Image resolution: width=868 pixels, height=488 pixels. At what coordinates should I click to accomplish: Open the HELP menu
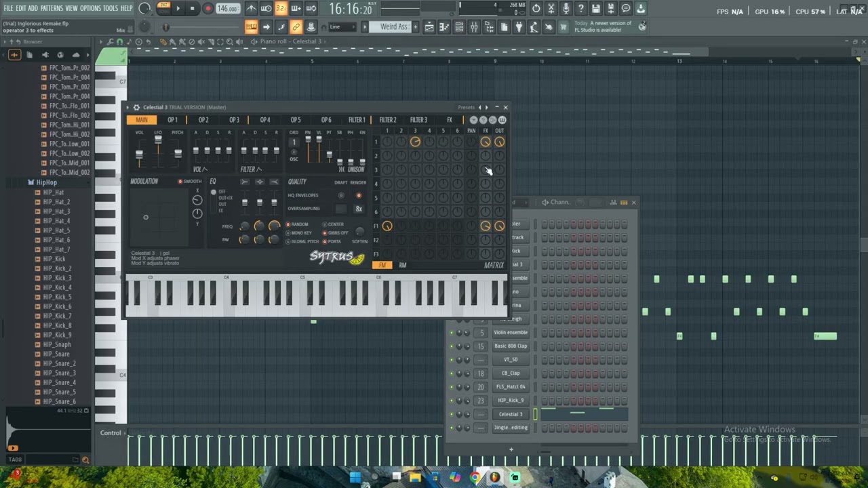point(127,8)
